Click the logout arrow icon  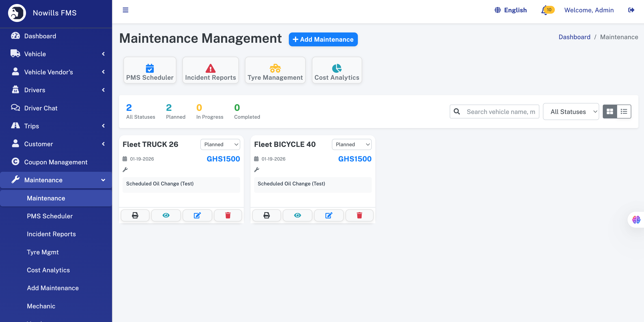click(631, 10)
